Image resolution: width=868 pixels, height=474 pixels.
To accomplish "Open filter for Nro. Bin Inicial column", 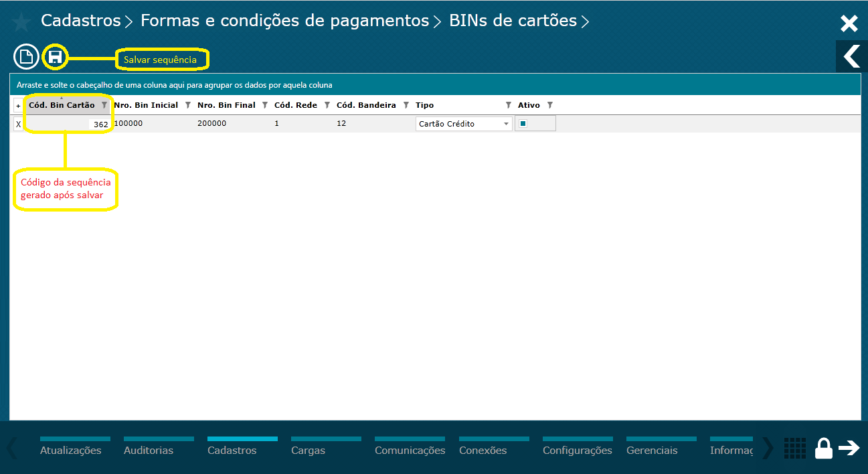I will pyautogui.click(x=187, y=105).
